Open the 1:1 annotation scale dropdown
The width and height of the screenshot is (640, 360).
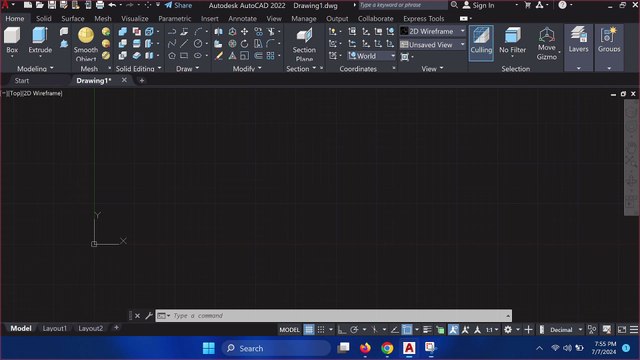click(492, 329)
